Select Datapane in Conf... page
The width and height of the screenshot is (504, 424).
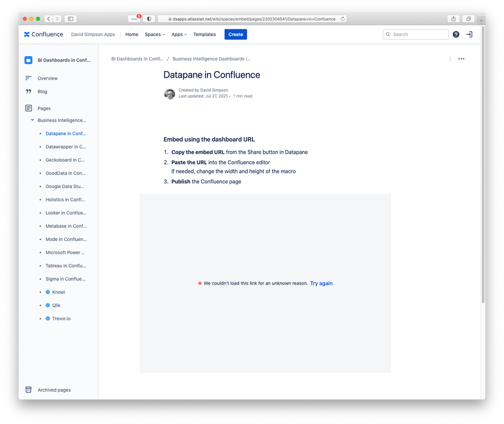click(66, 133)
